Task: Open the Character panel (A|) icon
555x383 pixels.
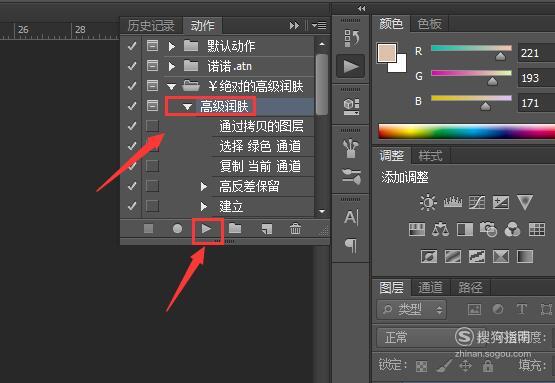Action: pos(351,217)
